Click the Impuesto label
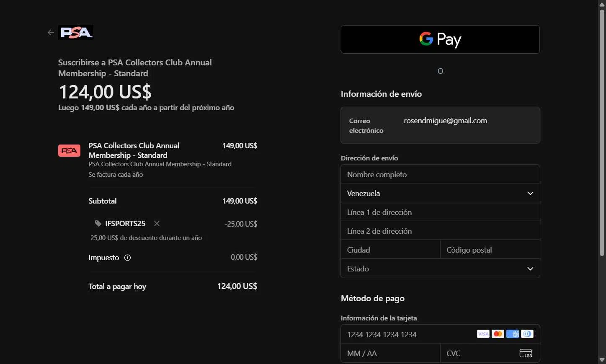This screenshot has height=364, width=606. 104,258
